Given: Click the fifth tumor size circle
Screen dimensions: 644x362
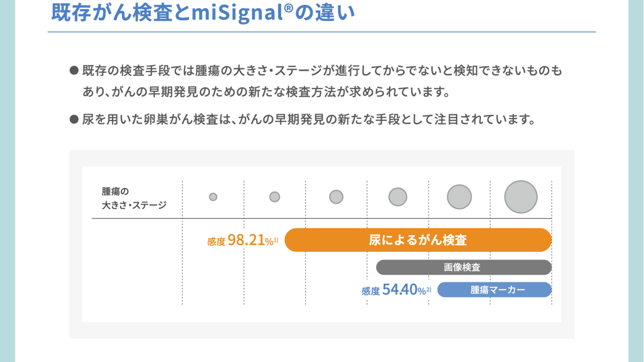Looking at the screenshot, I should pyautogui.click(x=459, y=197).
